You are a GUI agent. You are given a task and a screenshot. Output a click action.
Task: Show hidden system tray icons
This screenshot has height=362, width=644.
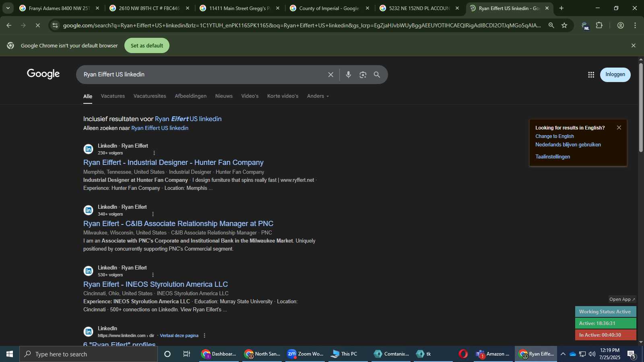coord(563,354)
